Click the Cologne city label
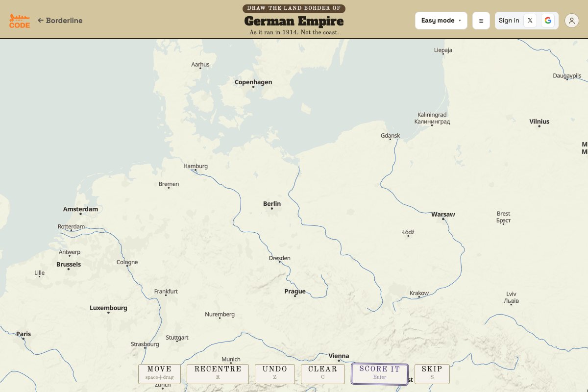The image size is (588, 392). 127,262
